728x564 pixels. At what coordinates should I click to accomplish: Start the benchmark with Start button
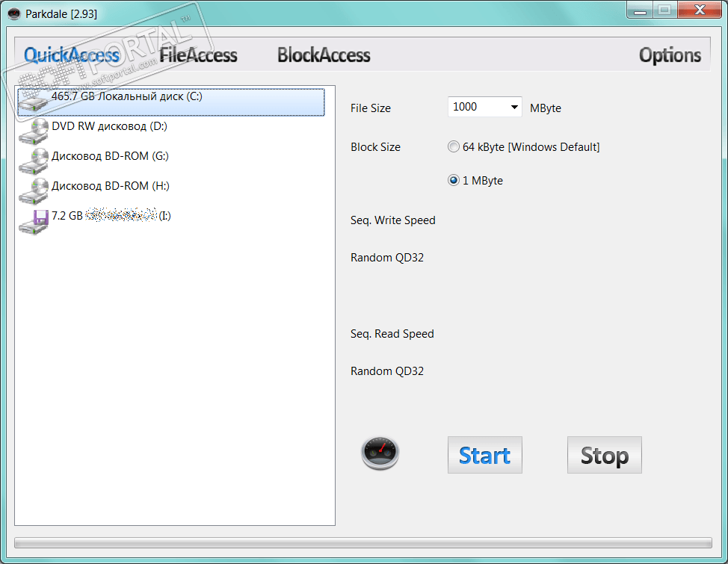pyautogui.click(x=485, y=455)
